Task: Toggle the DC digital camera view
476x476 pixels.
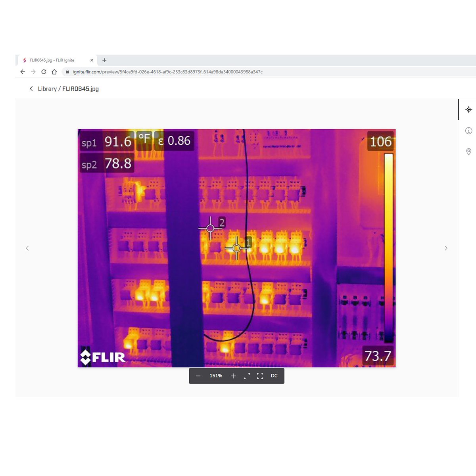Action: (274, 376)
